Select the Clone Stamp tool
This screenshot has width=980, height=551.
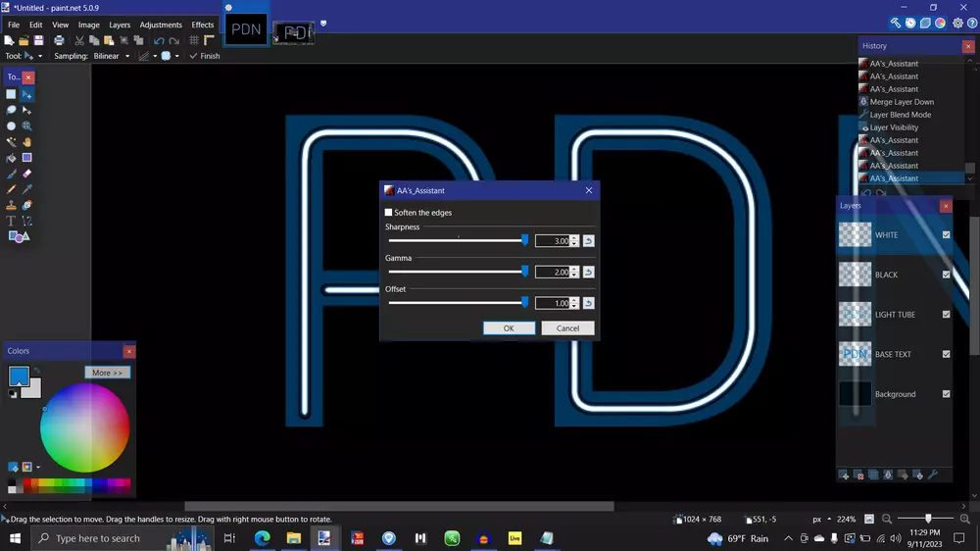pos(11,205)
